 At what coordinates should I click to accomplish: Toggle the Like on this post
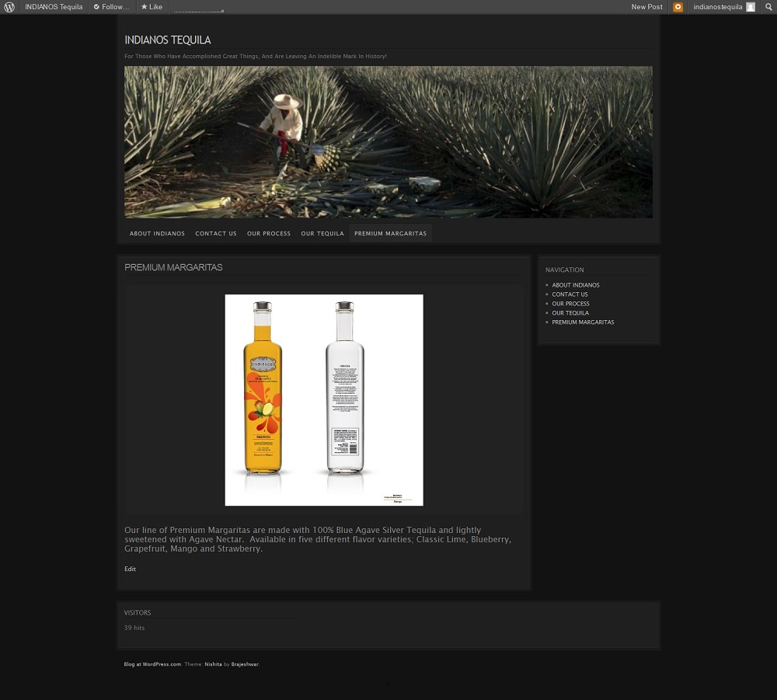[152, 7]
